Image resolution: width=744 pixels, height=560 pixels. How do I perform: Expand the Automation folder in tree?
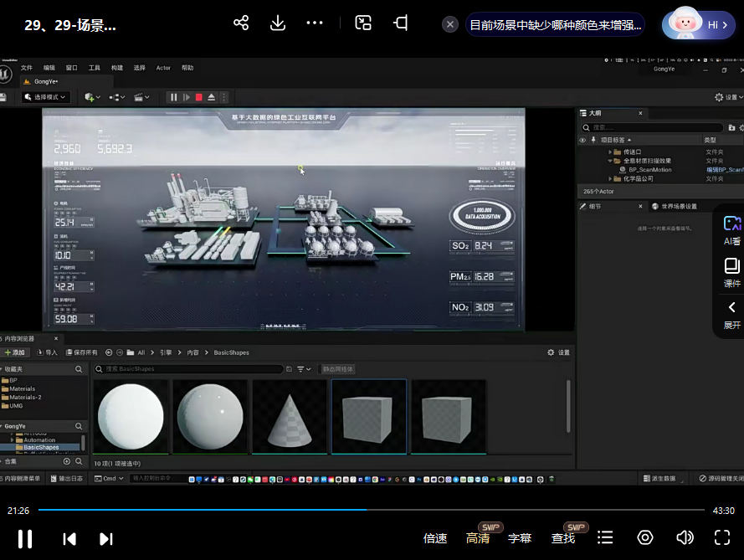tap(13, 439)
